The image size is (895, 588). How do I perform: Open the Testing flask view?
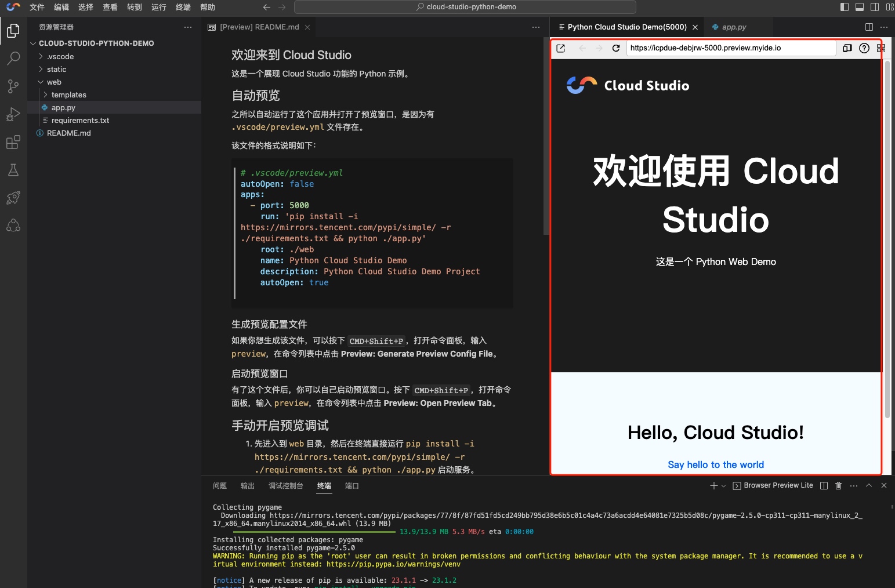(x=13, y=170)
